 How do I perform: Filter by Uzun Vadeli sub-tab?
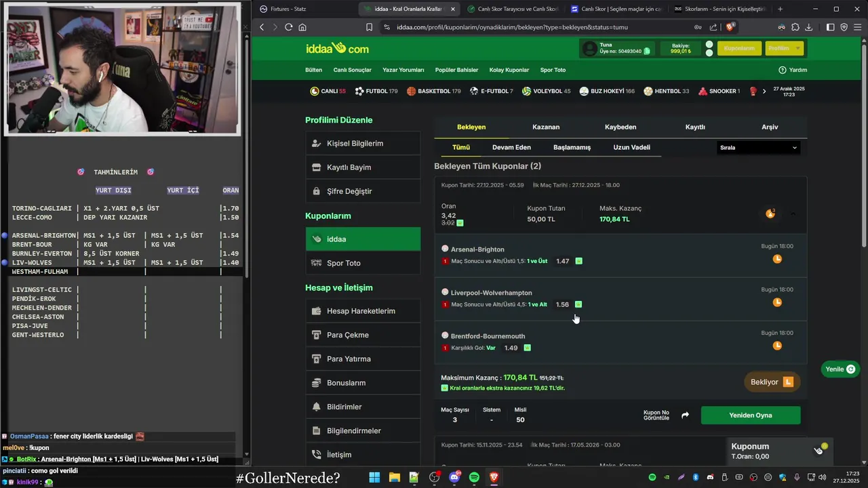pyautogui.click(x=631, y=147)
